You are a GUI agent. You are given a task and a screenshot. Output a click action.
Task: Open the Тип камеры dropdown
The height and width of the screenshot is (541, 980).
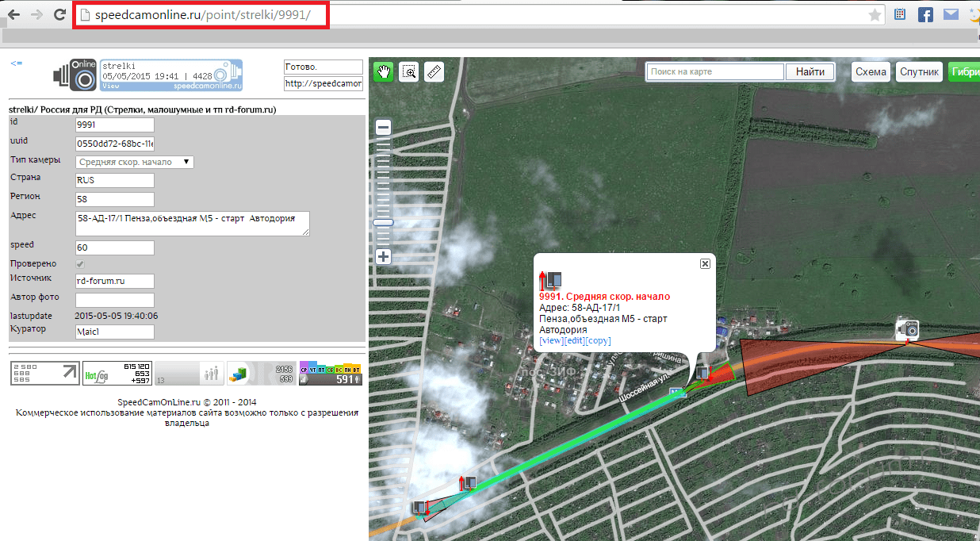[x=135, y=162]
